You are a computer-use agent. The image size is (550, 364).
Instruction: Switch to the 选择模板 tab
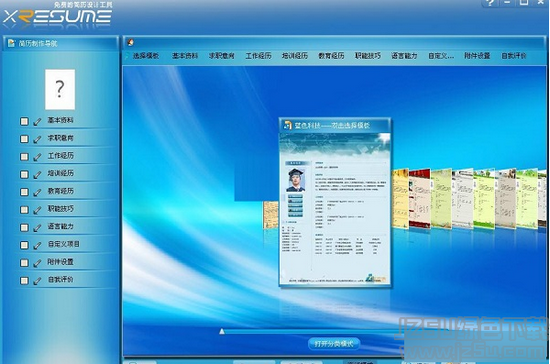[x=146, y=56]
